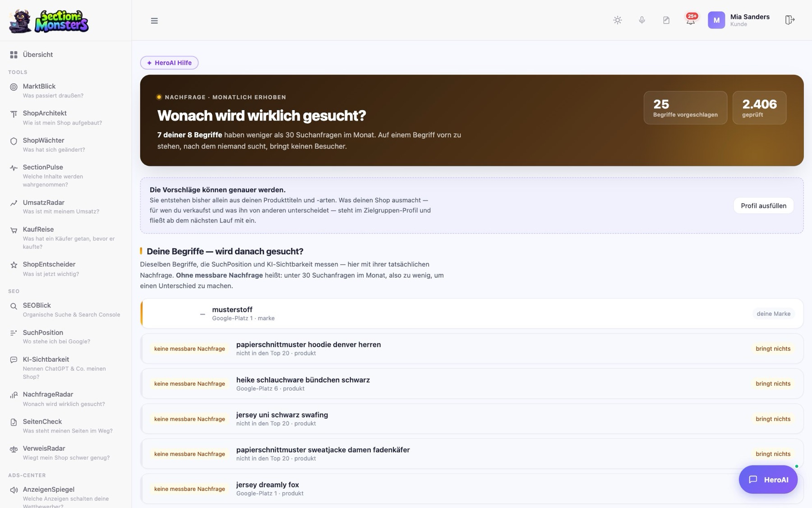
Task: Select MarktBlick target icon in sidebar
Action: pos(14,87)
